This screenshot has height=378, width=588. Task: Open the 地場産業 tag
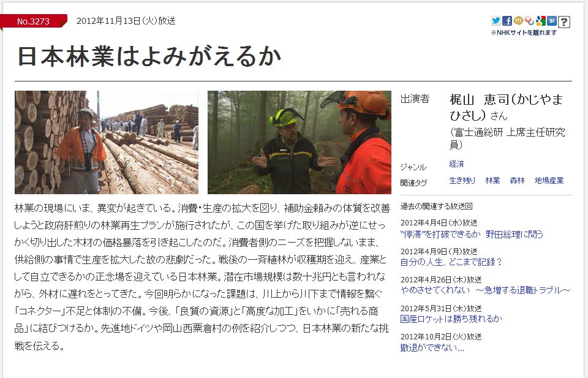coord(549,180)
